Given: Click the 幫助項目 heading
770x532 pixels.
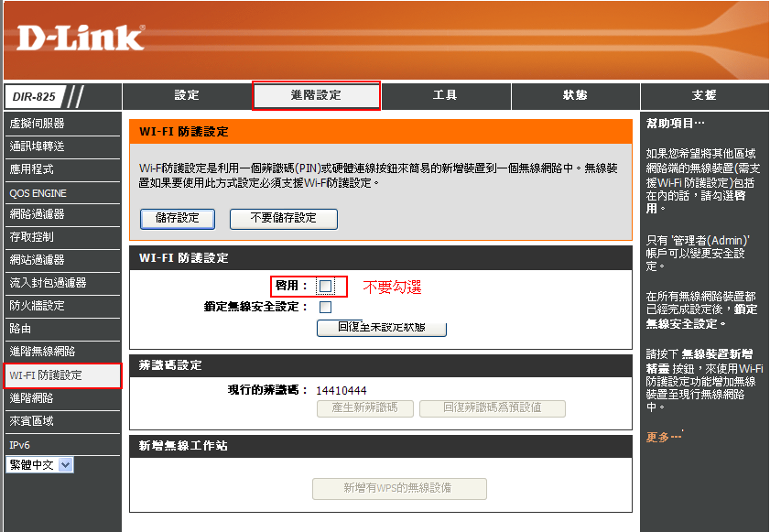Looking at the screenshot, I should point(675,124).
